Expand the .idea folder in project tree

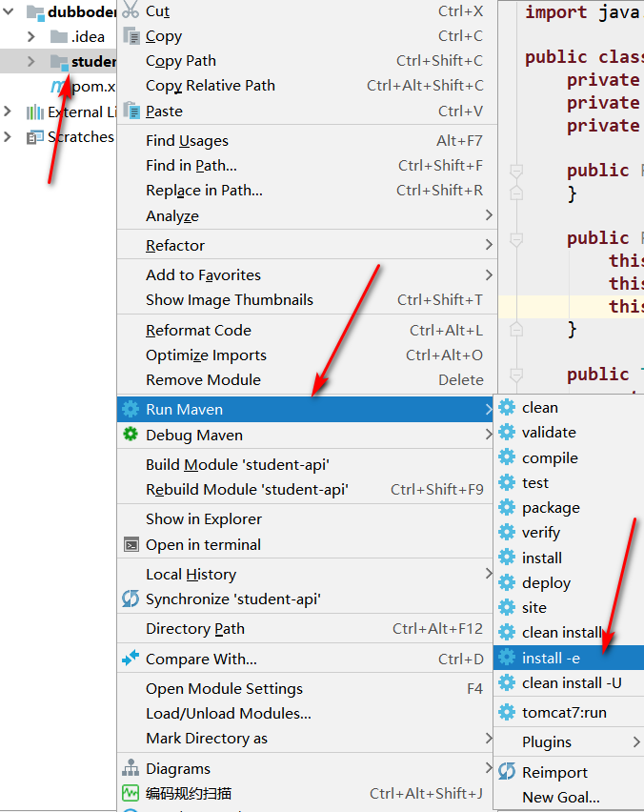click(31, 37)
